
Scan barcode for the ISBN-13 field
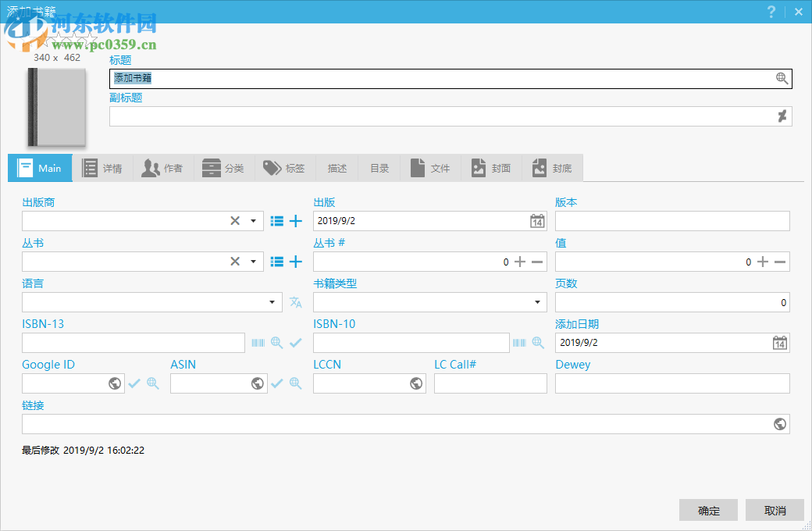coord(258,342)
